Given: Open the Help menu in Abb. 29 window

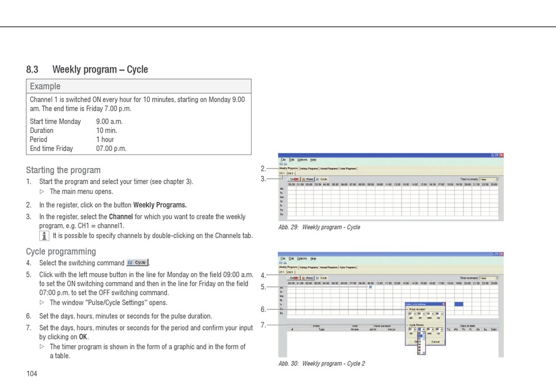Looking at the screenshot, I should click(313, 160).
